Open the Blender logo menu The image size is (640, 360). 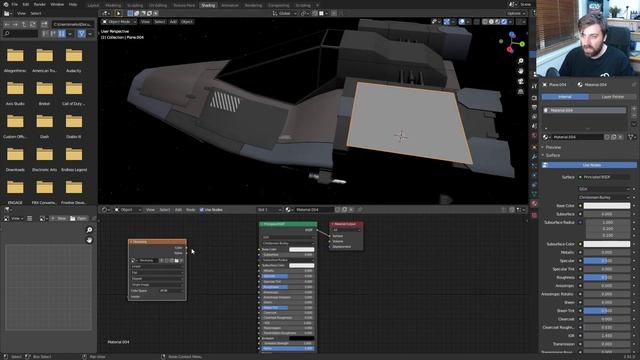(6, 4)
